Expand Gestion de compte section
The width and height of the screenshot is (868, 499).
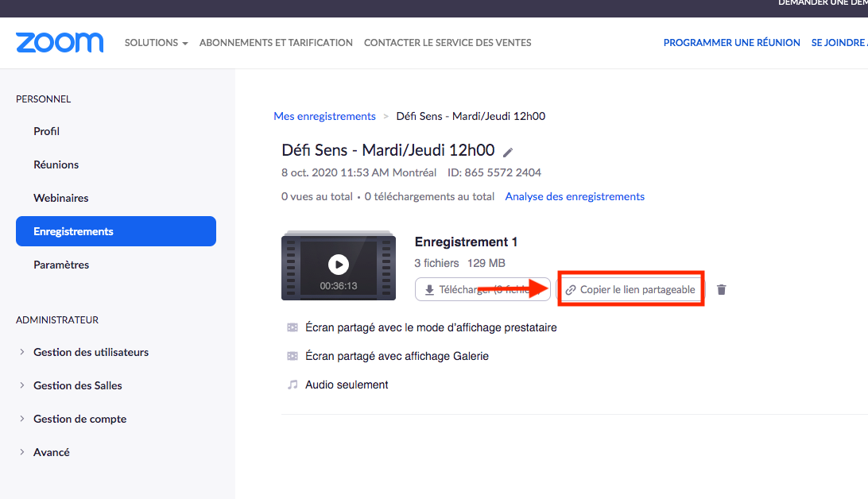[x=79, y=419]
